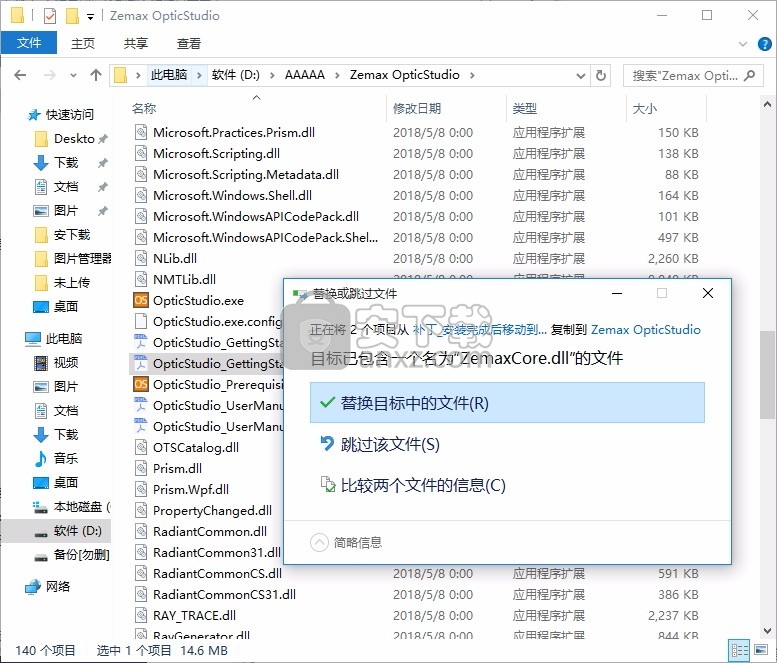
Task: Open the 未上传 folder in sidebar
Action: click(x=72, y=283)
